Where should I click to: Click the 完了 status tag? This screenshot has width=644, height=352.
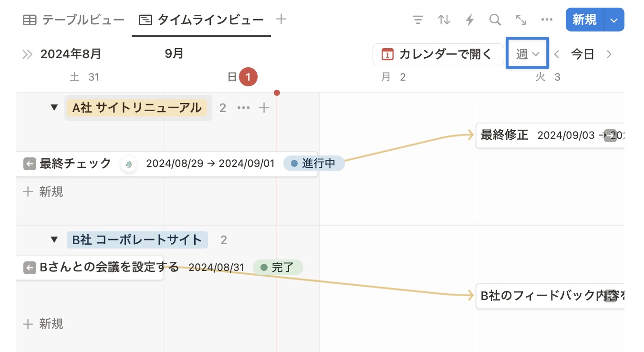point(278,267)
